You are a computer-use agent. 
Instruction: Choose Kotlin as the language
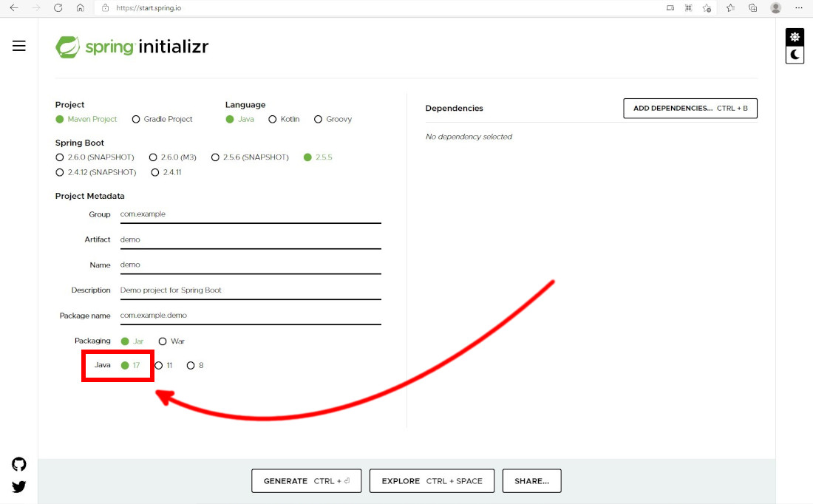tap(273, 119)
